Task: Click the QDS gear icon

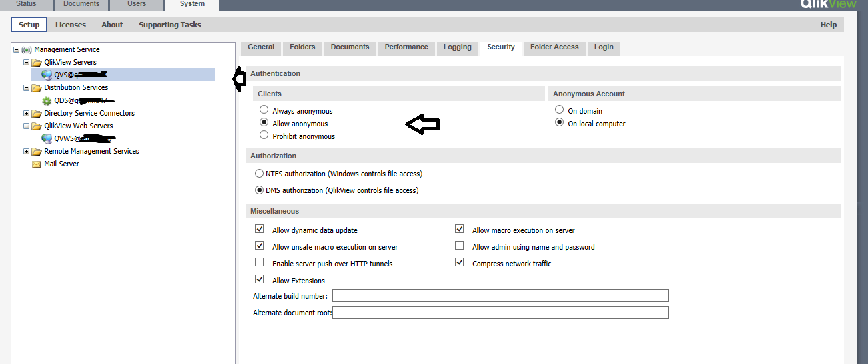Action: click(47, 101)
